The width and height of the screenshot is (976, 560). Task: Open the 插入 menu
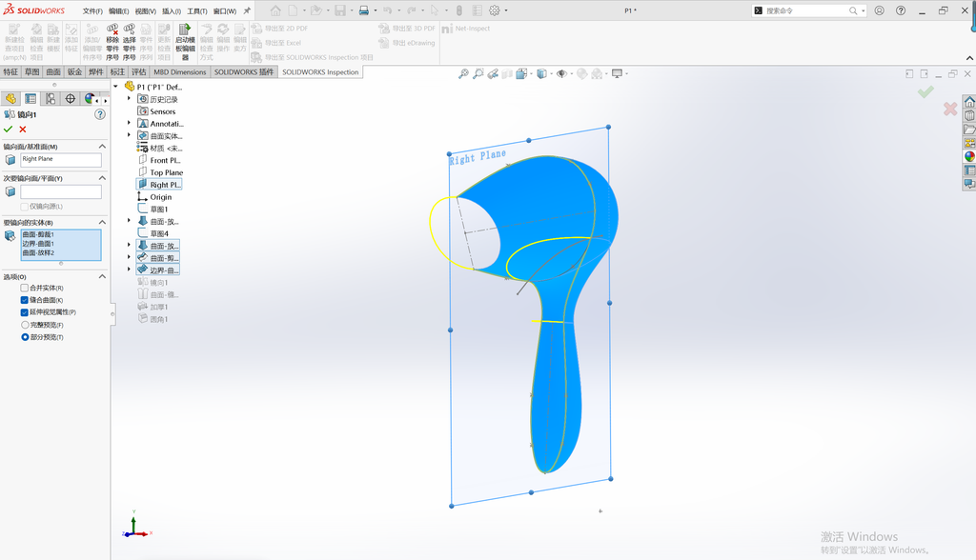172,11
